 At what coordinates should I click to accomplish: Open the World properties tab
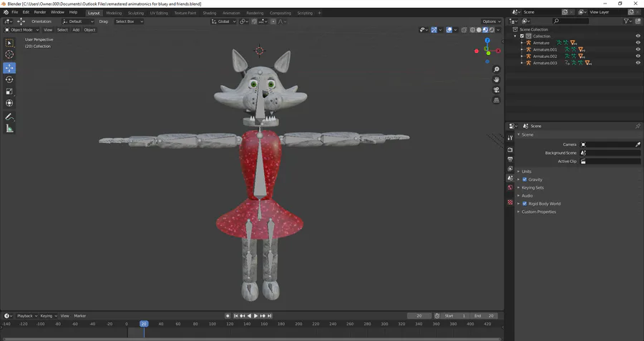click(510, 187)
